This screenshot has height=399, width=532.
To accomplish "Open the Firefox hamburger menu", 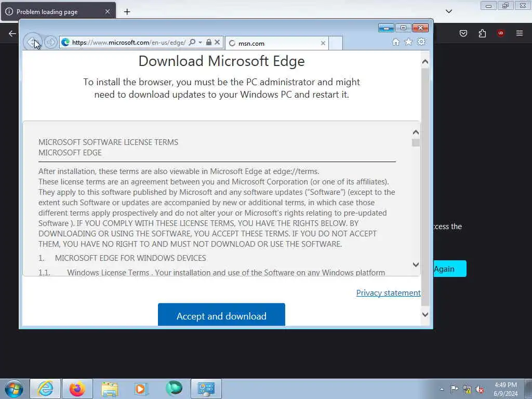I will pyautogui.click(x=519, y=33).
